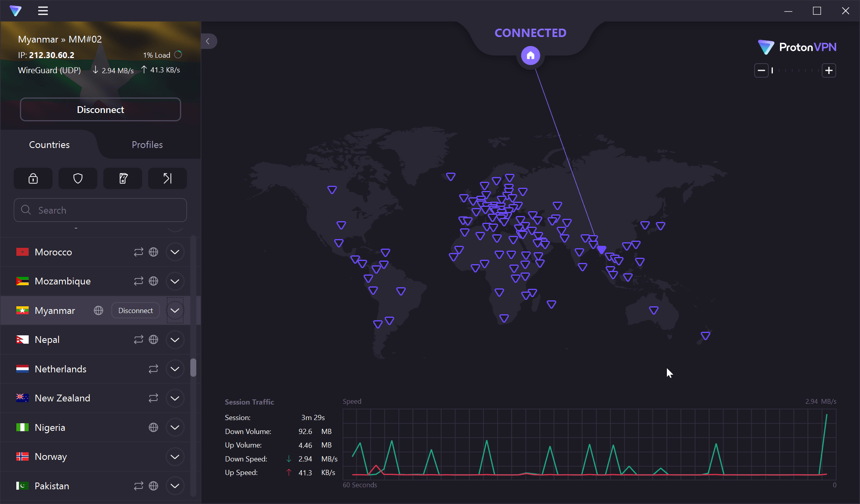
Task: Toggle Kill Switch icon
Action: [123, 179]
